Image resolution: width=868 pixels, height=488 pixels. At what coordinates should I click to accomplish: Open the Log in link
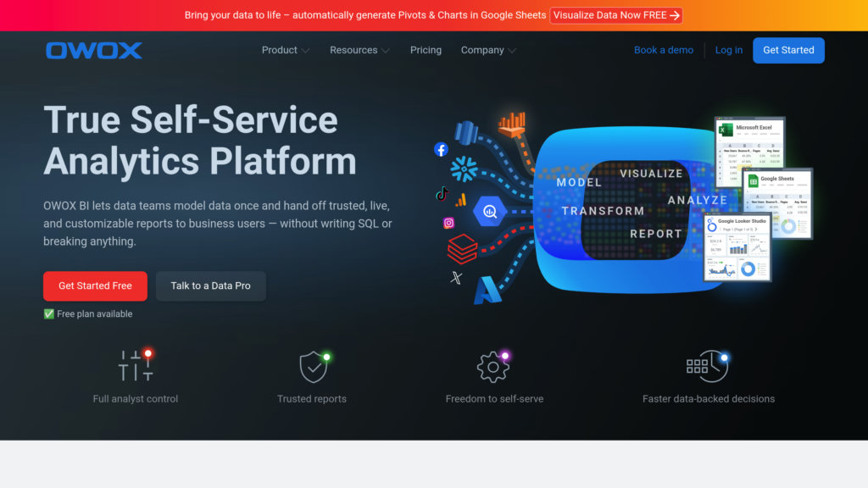click(x=728, y=50)
